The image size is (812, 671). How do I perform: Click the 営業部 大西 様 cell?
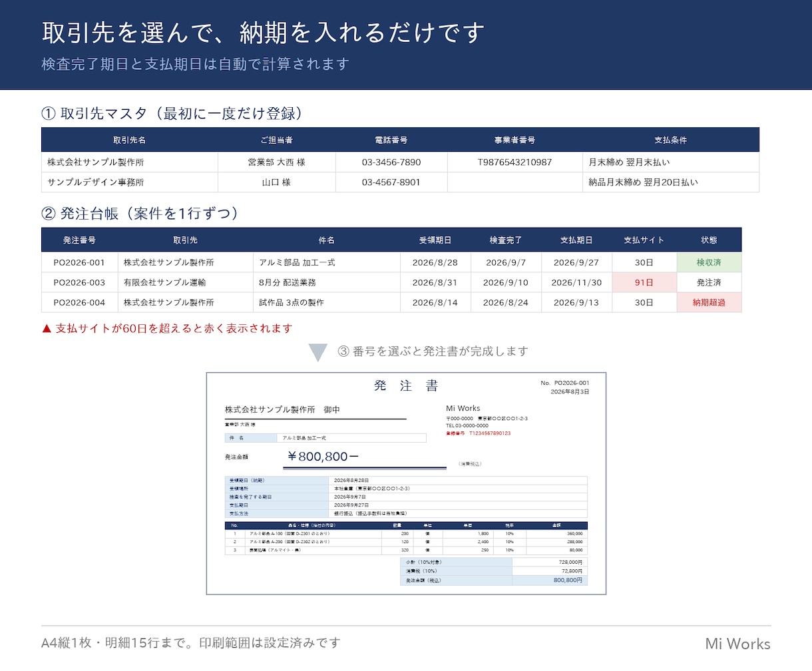tap(277, 162)
